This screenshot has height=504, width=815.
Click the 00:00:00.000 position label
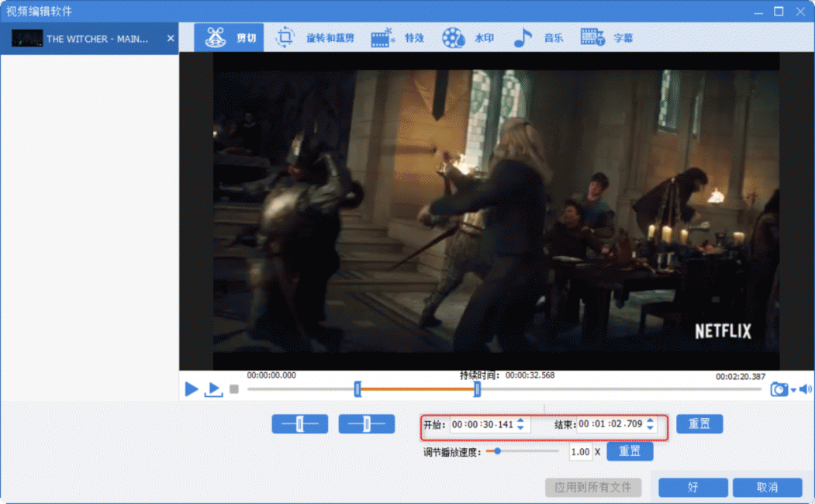point(271,375)
